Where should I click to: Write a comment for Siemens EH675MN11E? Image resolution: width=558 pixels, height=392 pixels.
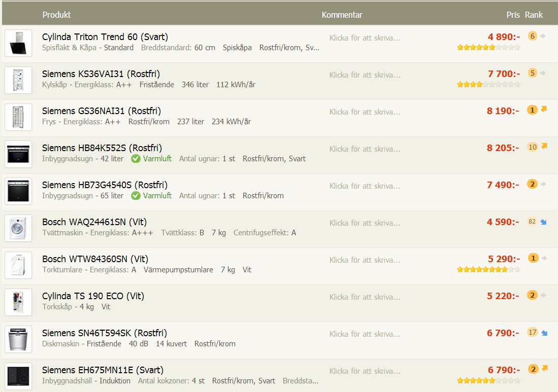(365, 371)
